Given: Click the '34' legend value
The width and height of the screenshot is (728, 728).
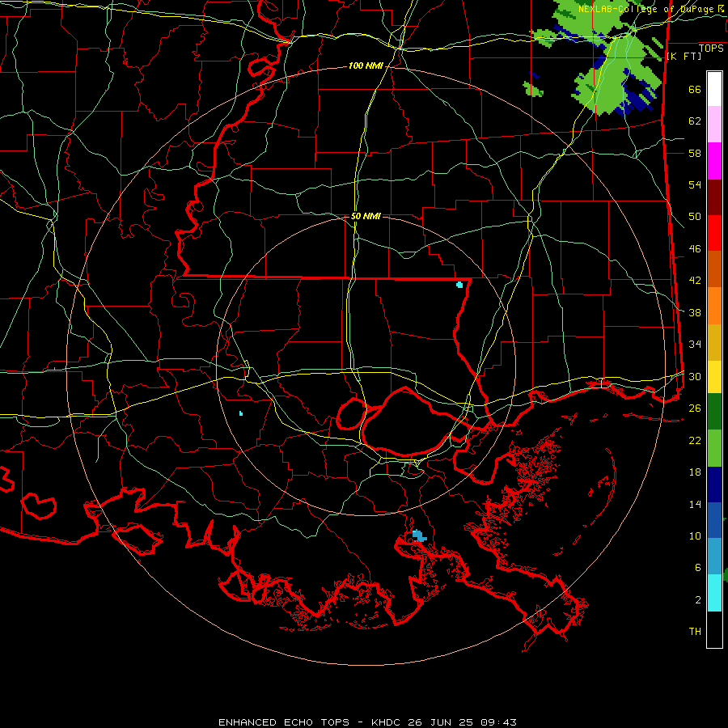Looking at the screenshot, I should (695, 344).
